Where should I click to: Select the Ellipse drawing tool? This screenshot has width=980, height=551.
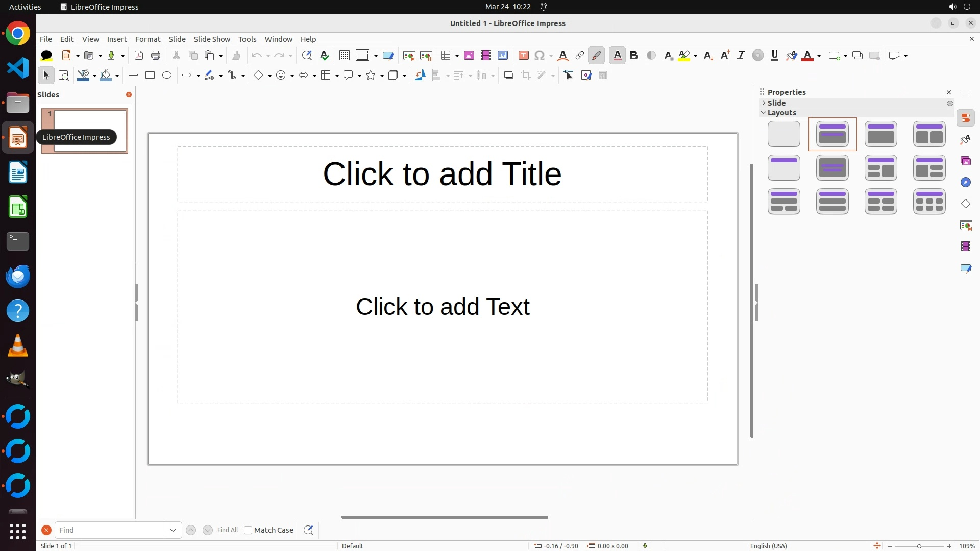167,76
